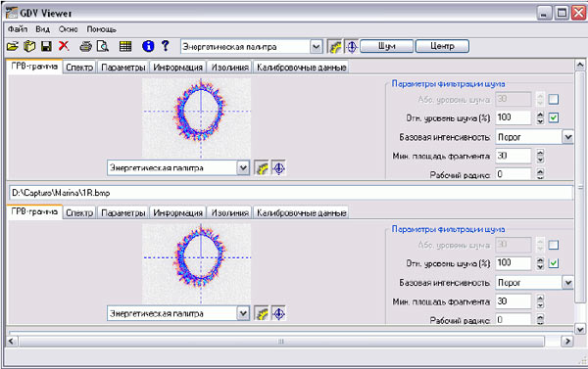Click the table grid icon
The height and width of the screenshot is (369, 588).
click(125, 46)
